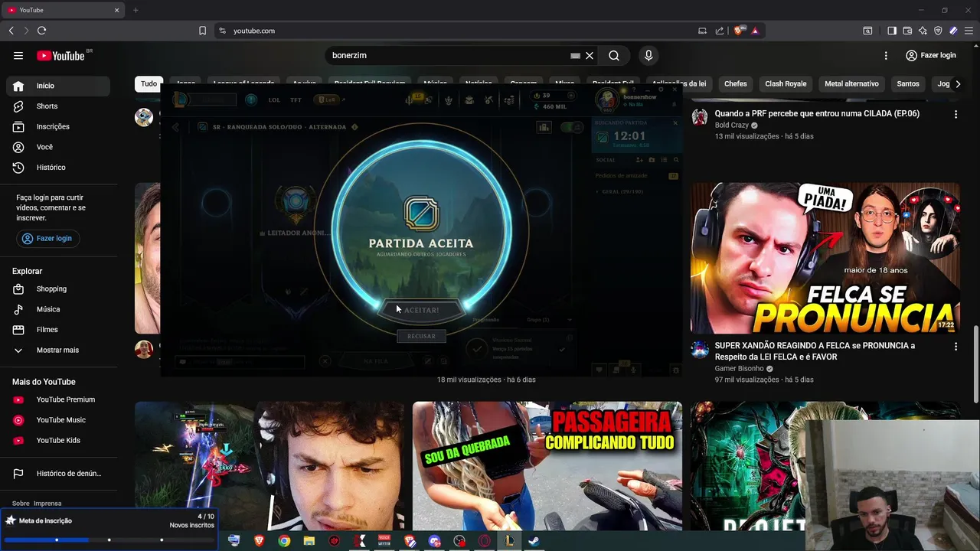The image size is (980, 551).
Task: Open options for Super Xandão Felca video
Action: click(x=955, y=347)
